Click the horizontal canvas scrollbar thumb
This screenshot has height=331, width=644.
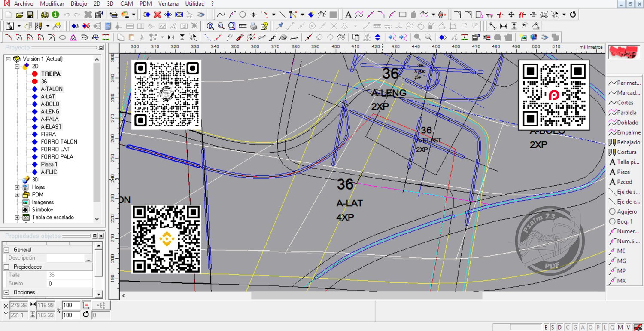367,296
